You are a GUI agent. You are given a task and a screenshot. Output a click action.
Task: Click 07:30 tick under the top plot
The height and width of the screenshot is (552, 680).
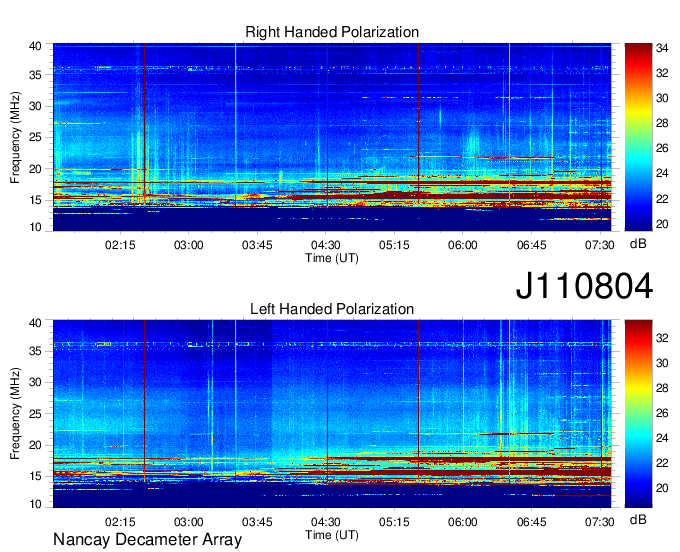pos(600,245)
